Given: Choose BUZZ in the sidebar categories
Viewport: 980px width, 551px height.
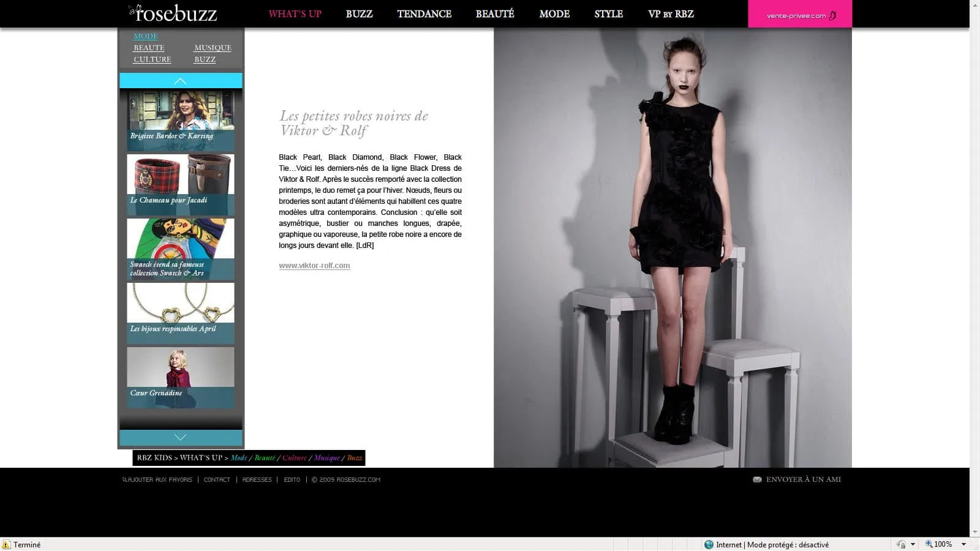Looking at the screenshot, I should tap(205, 59).
